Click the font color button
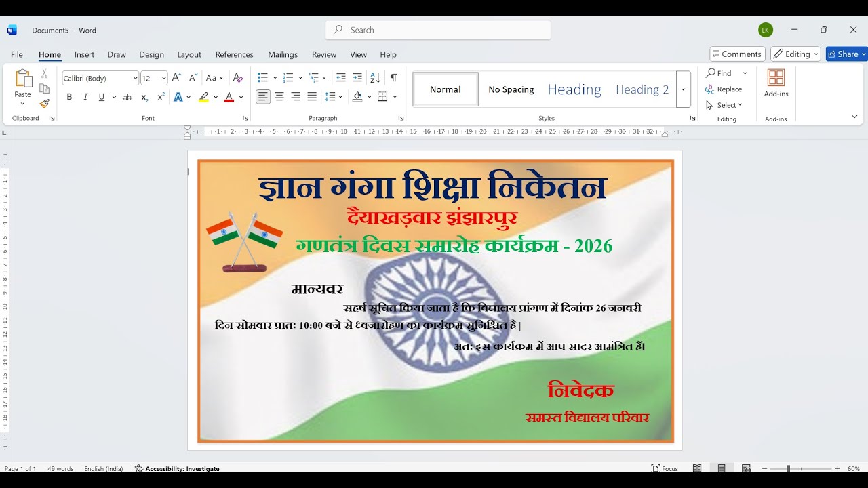 [x=229, y=97]
